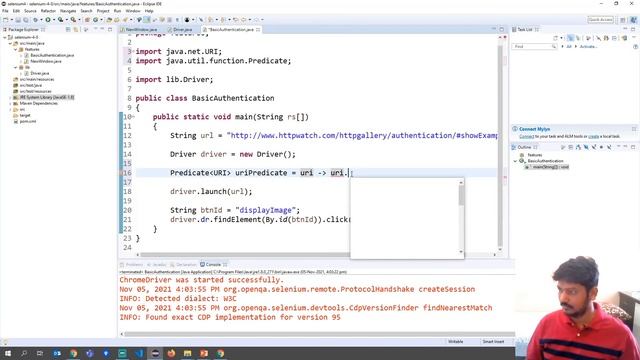Open the Debug button dropdown arrow
Screen dimensions: 640x360
click(41, 20)
